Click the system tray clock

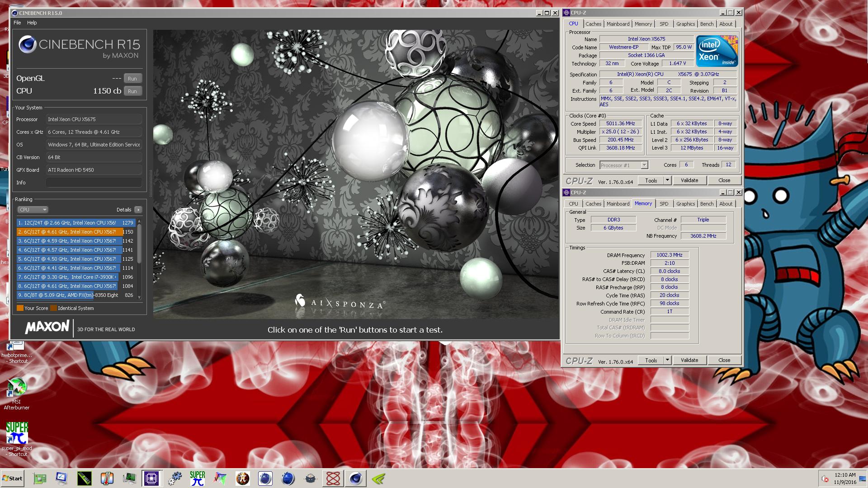(845, 479)
